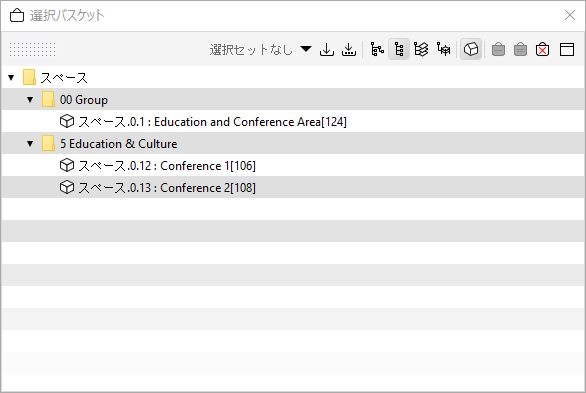
Task: Select the 00 Group folder
Action: [x=293, y=100]
